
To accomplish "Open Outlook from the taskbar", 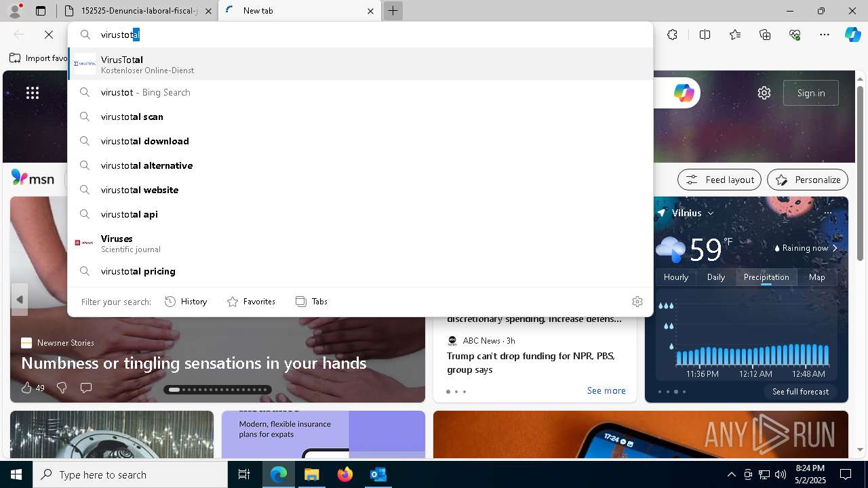I will pyautogui.click(x=378, y=474).
